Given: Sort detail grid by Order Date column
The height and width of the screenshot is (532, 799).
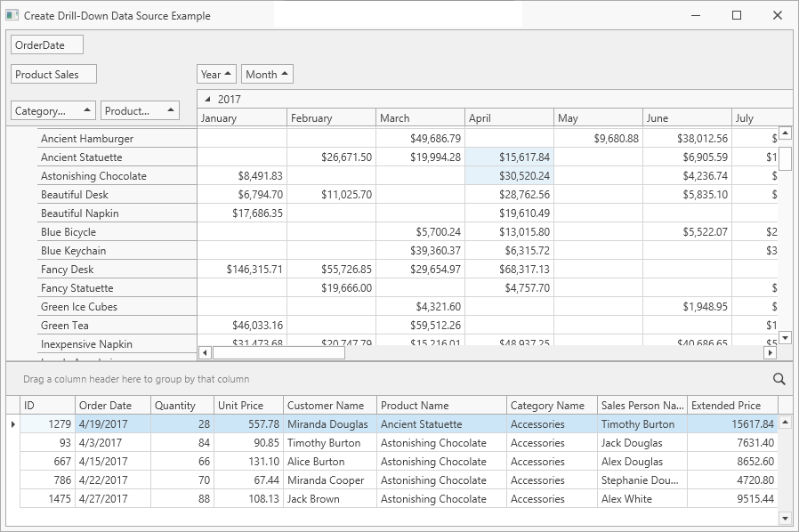Looking at the screenshot, I should (x=113, y=405).
